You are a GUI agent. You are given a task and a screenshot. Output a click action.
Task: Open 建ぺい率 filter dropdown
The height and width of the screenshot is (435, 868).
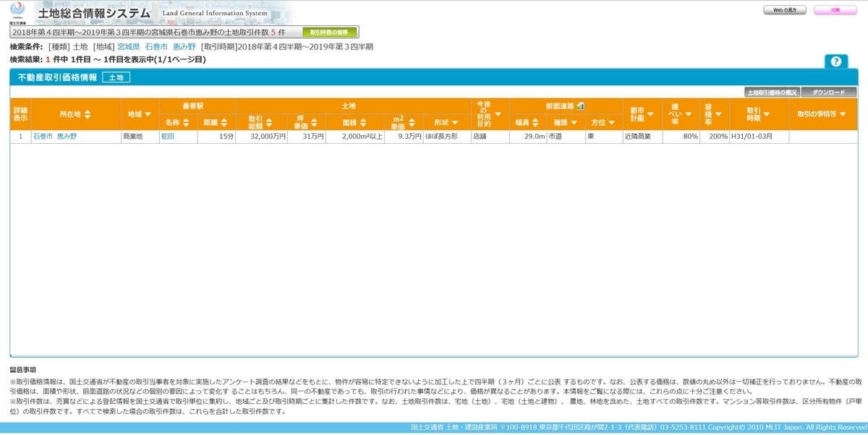(x=689, y=114)
